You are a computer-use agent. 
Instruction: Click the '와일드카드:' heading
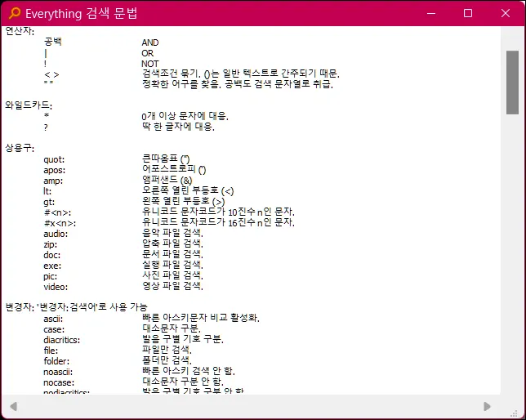click(29, 105)
